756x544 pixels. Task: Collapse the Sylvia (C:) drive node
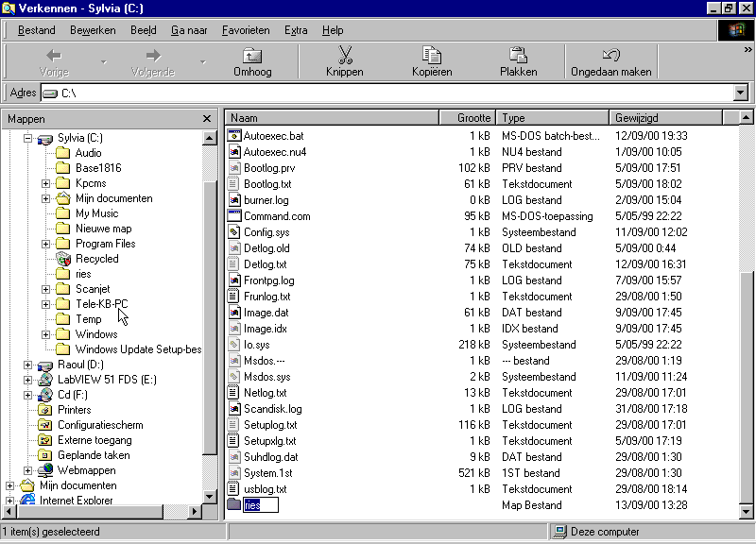click(x=27, y=138)
